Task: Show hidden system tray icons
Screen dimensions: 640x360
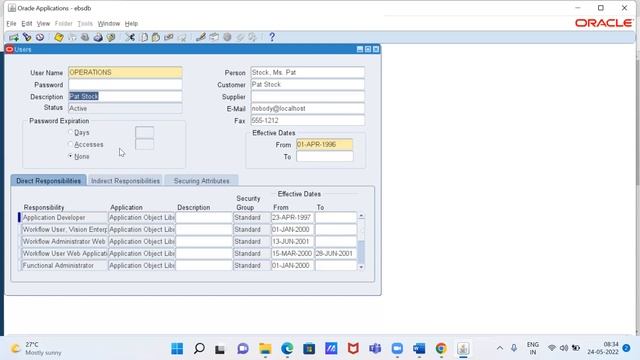Action: pos(500,348)
